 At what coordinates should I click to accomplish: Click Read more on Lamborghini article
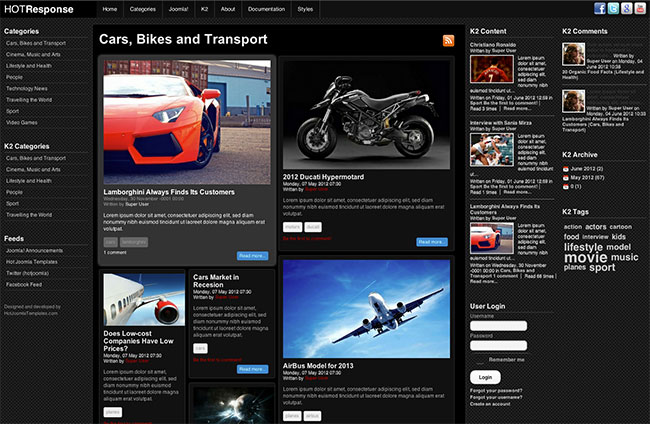252,256
